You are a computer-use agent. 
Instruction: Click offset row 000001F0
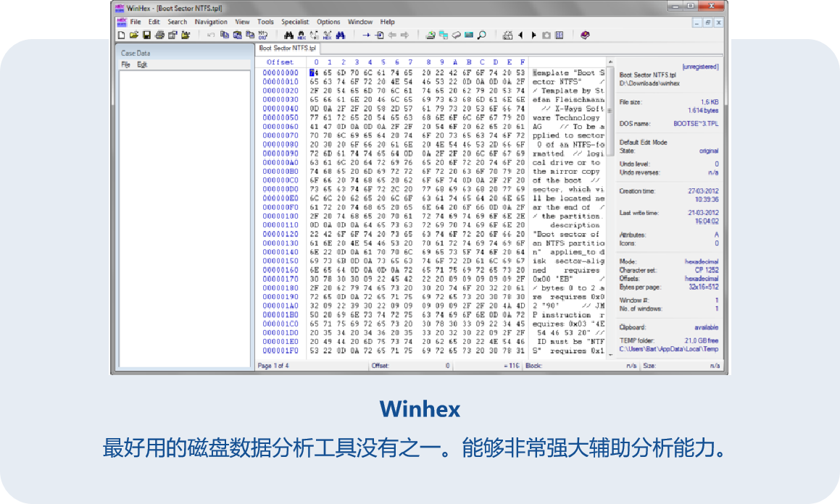coord(280,351)
